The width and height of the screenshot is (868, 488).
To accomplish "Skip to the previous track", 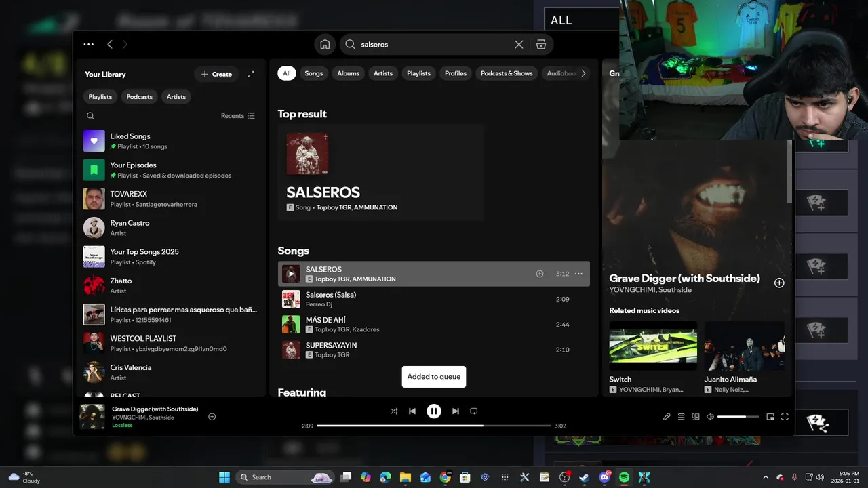I will coord(412,411).
